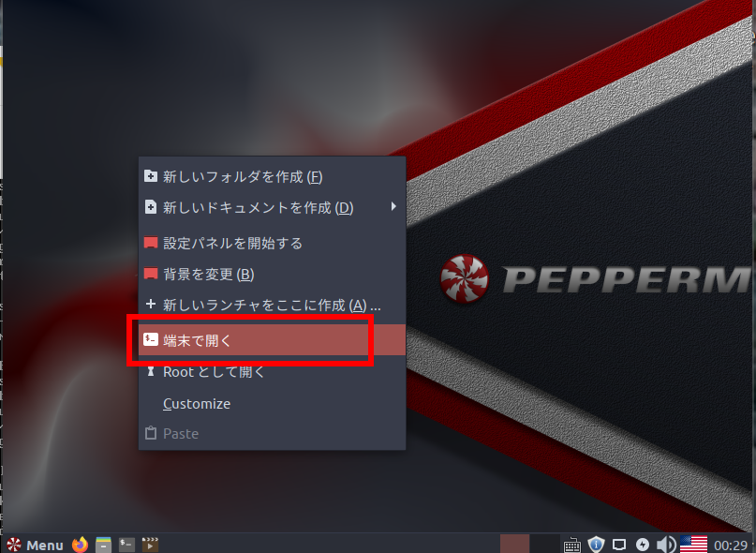Choose Root として開く menu item

pyautogui.click(x=272, y=371)
